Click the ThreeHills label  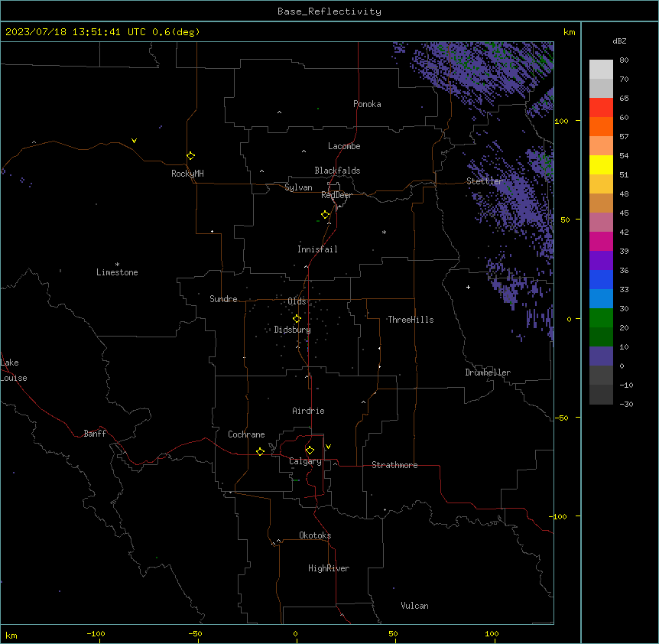411,320
